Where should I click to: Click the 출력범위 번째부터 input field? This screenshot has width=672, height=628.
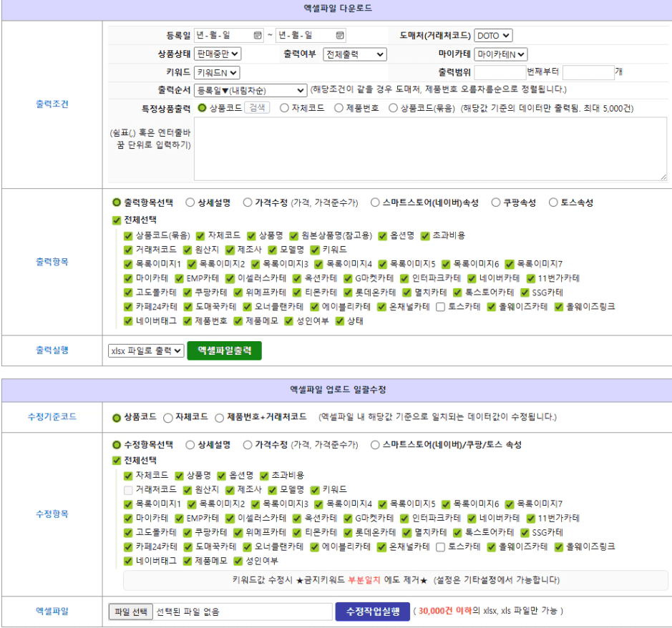500,72
